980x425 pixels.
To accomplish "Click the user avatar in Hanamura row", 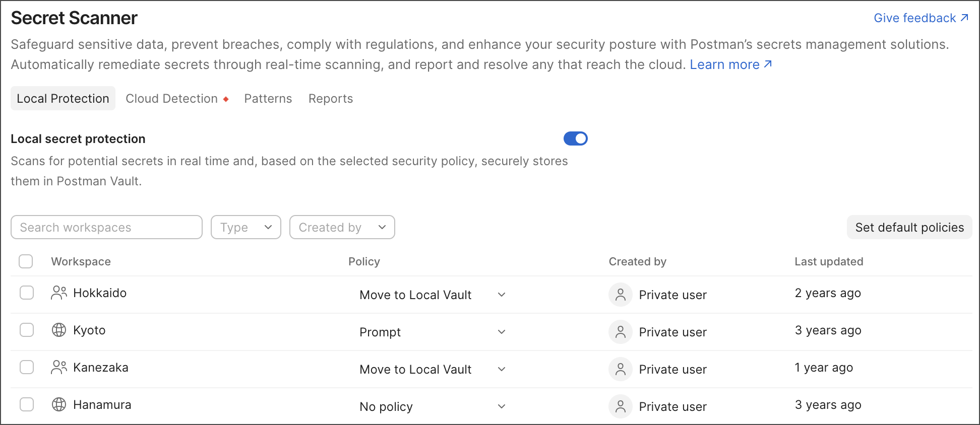I will 621,406.
